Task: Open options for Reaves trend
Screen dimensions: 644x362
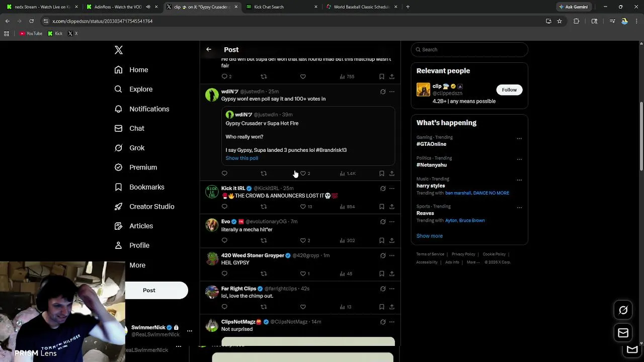Action: click(519, 208)
